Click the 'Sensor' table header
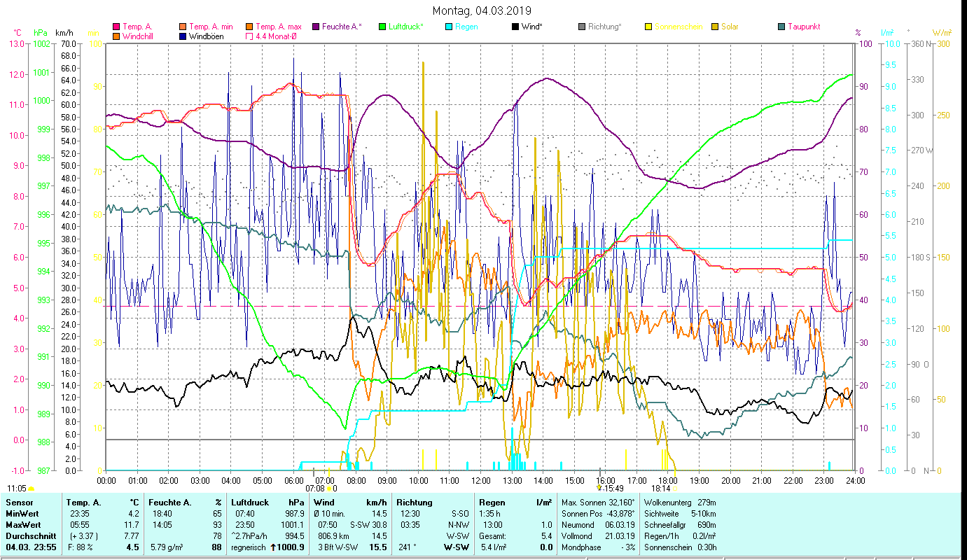967x560 pixels. coord(19,503)
